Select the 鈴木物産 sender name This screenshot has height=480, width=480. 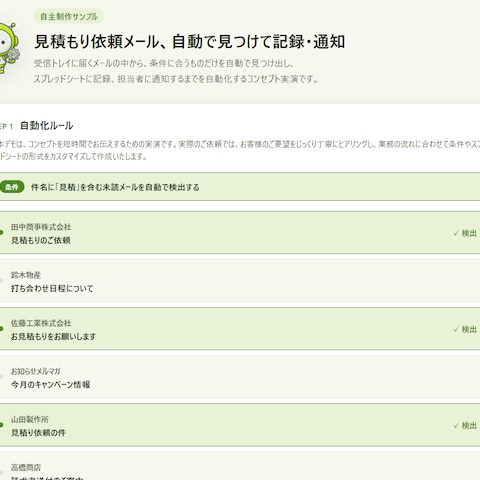pyautogui.click(x=26, y=275)
